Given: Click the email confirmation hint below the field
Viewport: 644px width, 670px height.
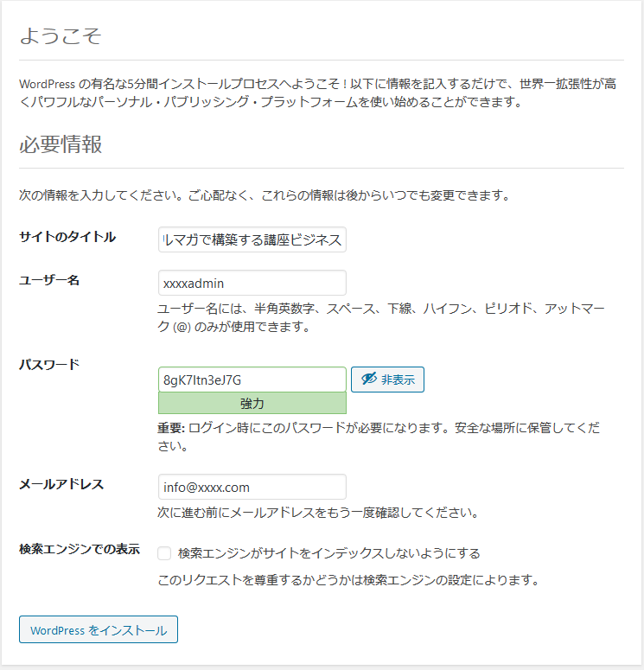Looking at the screenshot, I should (318, 513).
